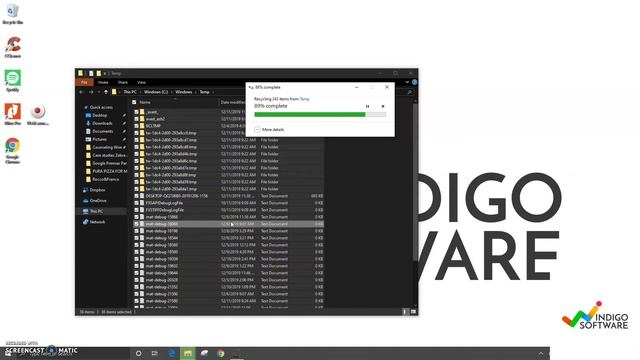Click New folder icon in the title bar toolbar
Screen dimensions: 640x360
point(98,73)
